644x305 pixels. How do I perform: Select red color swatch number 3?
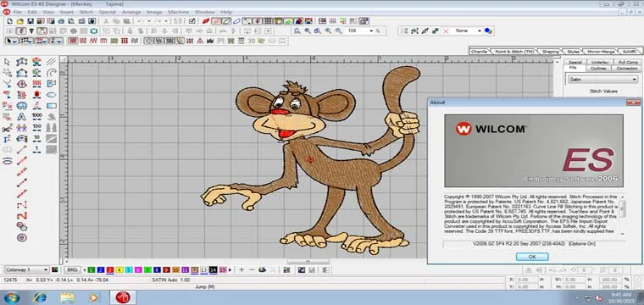(110, 269)
